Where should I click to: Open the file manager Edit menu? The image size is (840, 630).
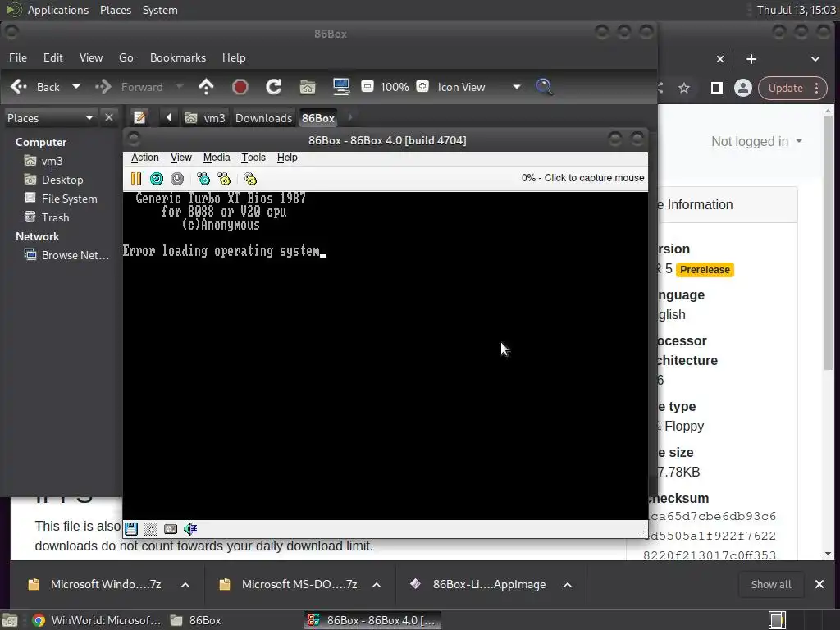click(x=53, y=57)
